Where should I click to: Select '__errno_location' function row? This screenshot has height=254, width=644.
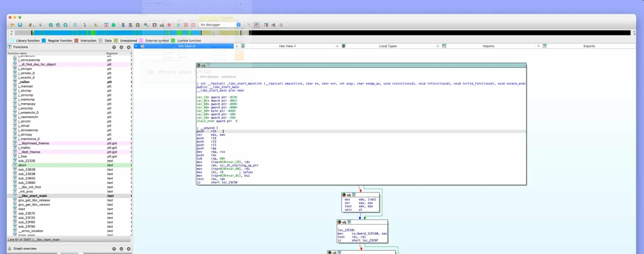click(69, 231)
